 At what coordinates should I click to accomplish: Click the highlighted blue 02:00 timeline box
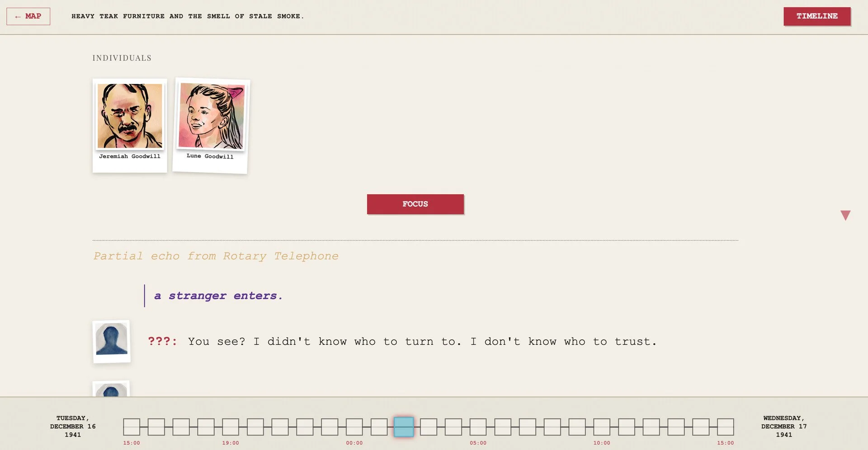click(404, 427)
